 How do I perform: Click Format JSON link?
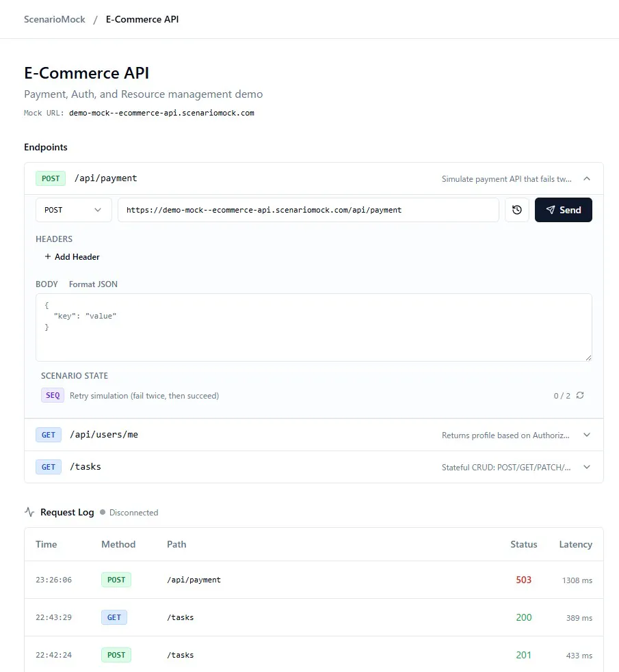coord(93,284)
